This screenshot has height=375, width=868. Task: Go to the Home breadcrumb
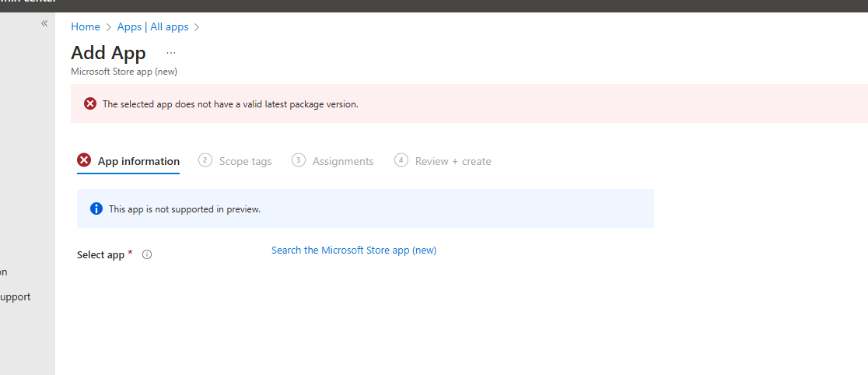pos(86,26)
